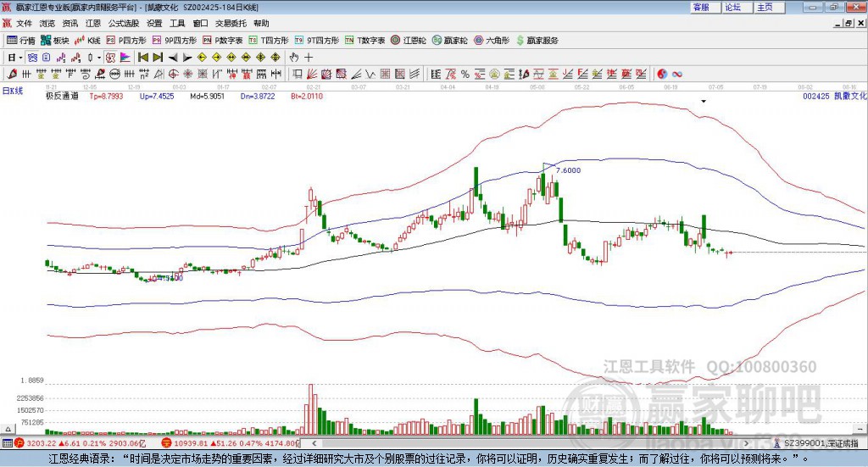Jump to last bar icon
The width and height of the screenshot is (868, 467).
tap(158, 58)
